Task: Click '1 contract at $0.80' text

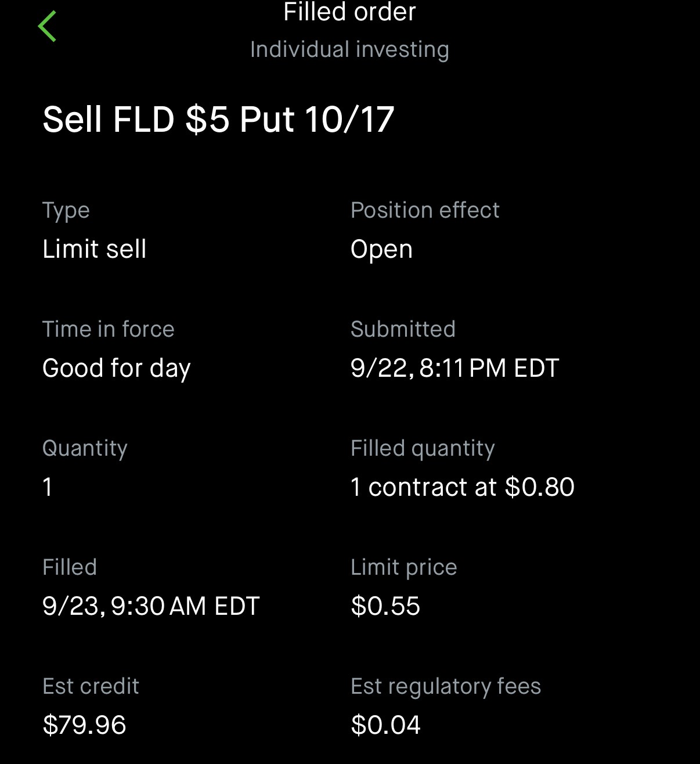Action: point(462,487)
